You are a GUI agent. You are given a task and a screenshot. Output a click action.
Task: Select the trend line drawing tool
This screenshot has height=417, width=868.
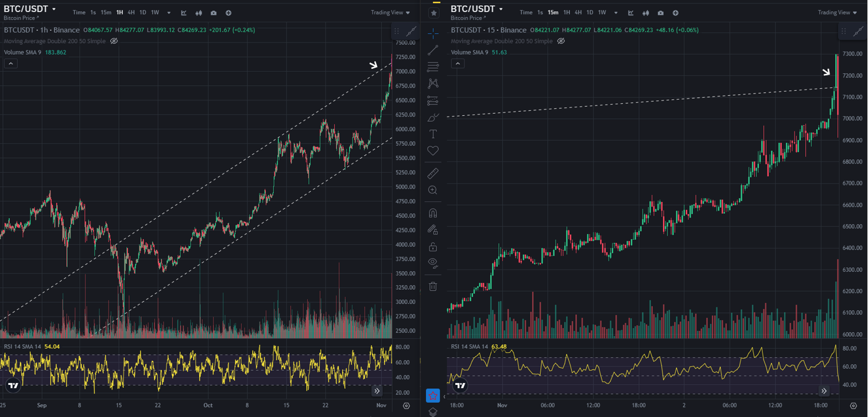click(x=433, y=50)
